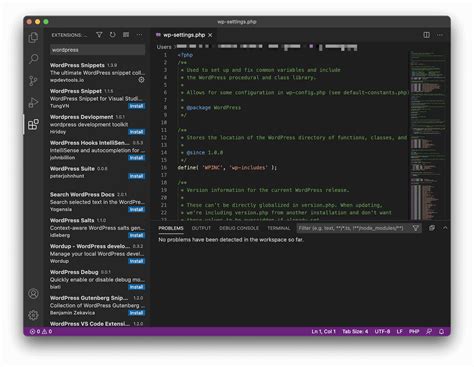Toggle the problems filter funnel icon
The height and width of the screenshot is (367, 474).
(x=416, y=228)
